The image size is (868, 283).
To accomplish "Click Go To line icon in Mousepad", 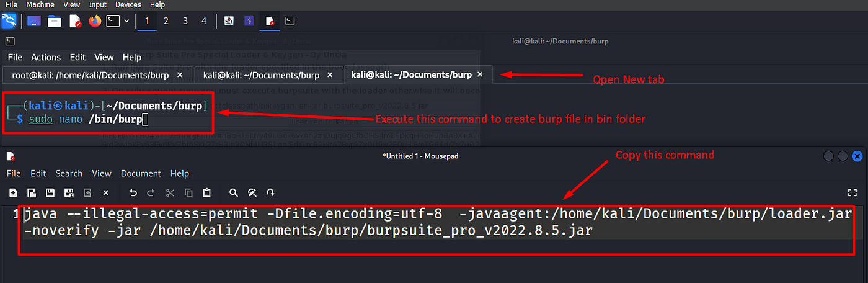I will 271,192.
